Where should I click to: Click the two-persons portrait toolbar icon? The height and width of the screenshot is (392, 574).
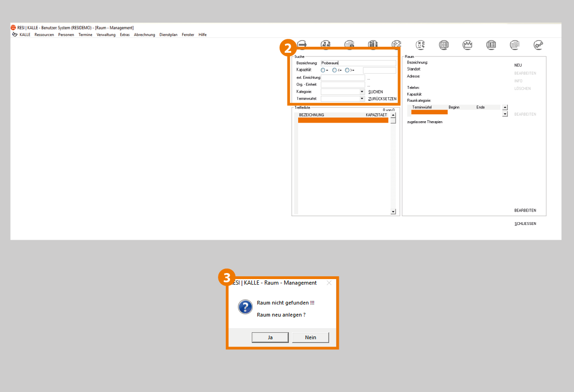tap(326, 44)
